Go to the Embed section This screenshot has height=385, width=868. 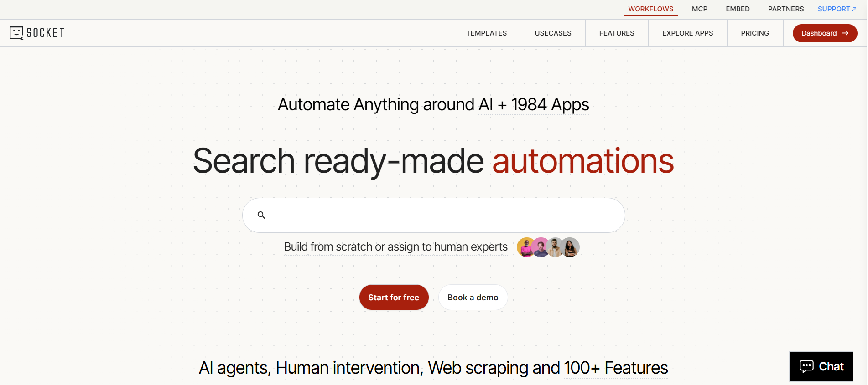tap(738, 9)
